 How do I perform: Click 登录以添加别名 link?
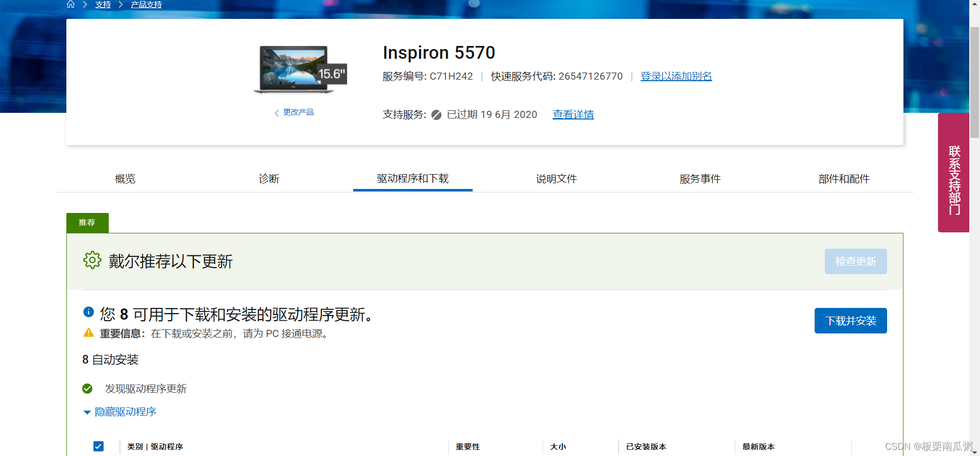point(676,76)
